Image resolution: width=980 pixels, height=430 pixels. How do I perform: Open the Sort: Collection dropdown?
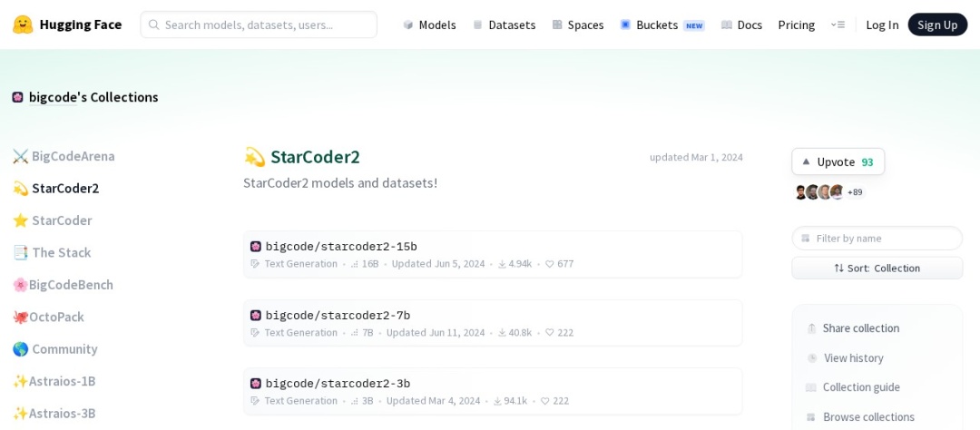(x=877, y=269)
